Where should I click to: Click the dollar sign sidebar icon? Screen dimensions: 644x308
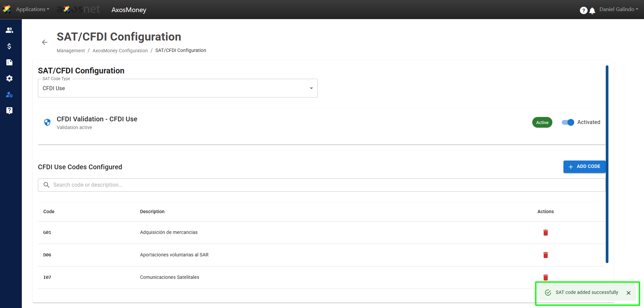tap(9, 46)
